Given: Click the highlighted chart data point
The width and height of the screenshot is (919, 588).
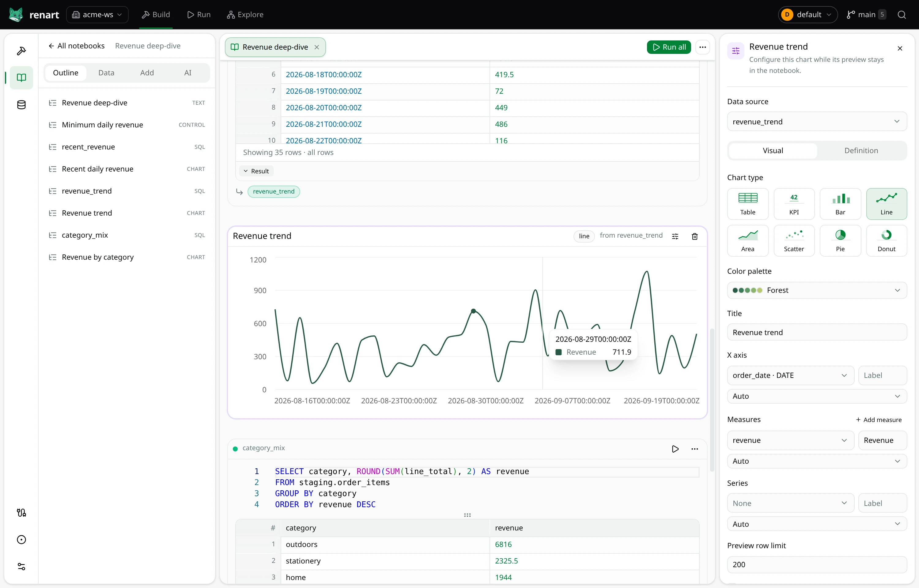Looking at the screenshot, I should pos(473,311).
